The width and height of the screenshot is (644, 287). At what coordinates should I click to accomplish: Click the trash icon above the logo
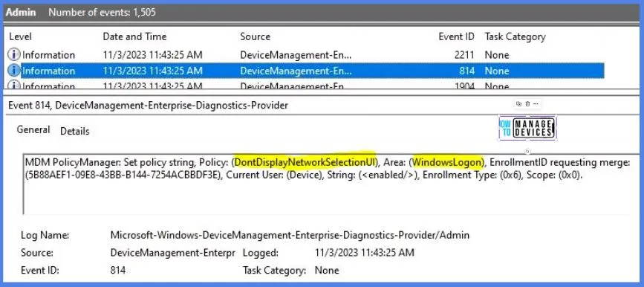528,104
